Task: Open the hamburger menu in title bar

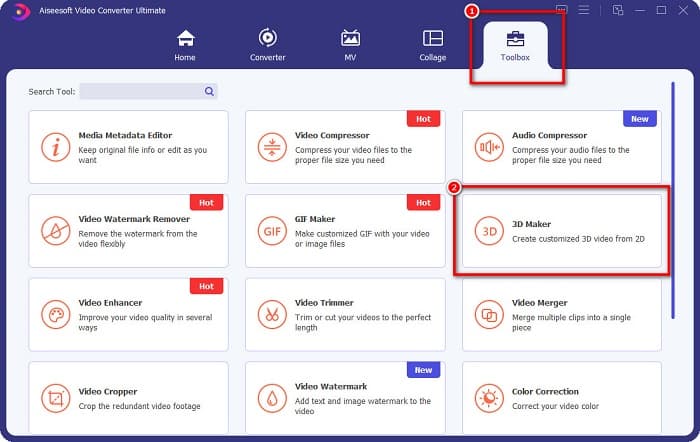Action: 583,10
